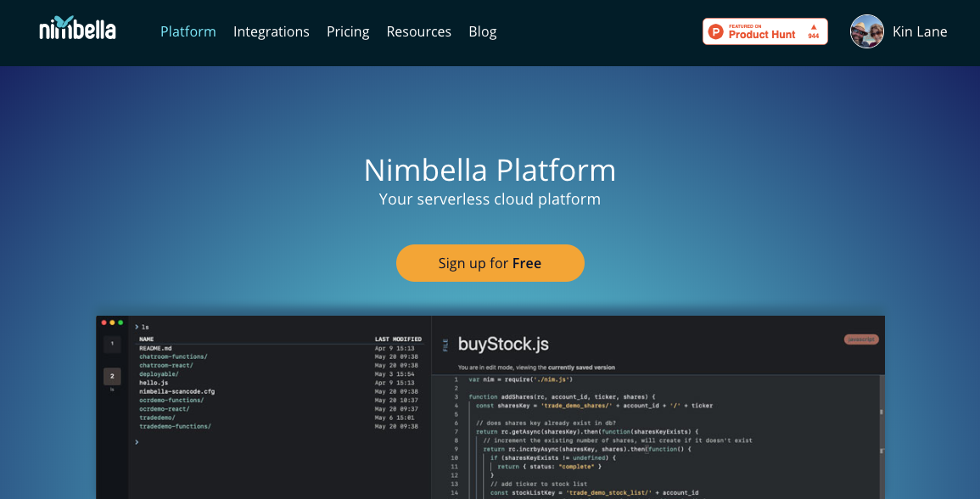Click the Sign up for Free button
This screenshot has height=499, width=980.
pyautogui.click(x=490, y=263)
